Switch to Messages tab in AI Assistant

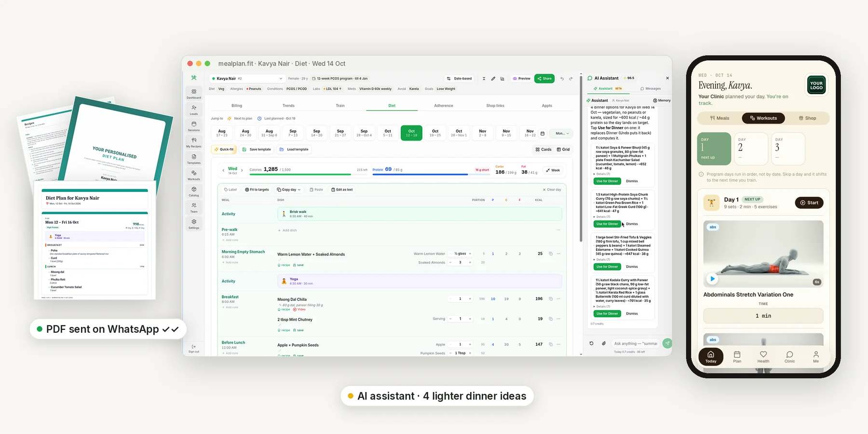(651, 89)
